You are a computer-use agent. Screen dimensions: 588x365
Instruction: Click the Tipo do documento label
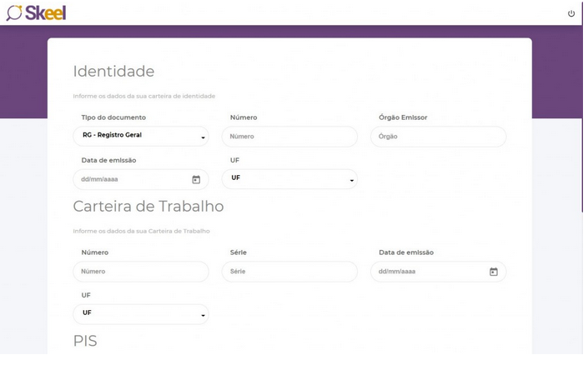click(x=113, y=117)
